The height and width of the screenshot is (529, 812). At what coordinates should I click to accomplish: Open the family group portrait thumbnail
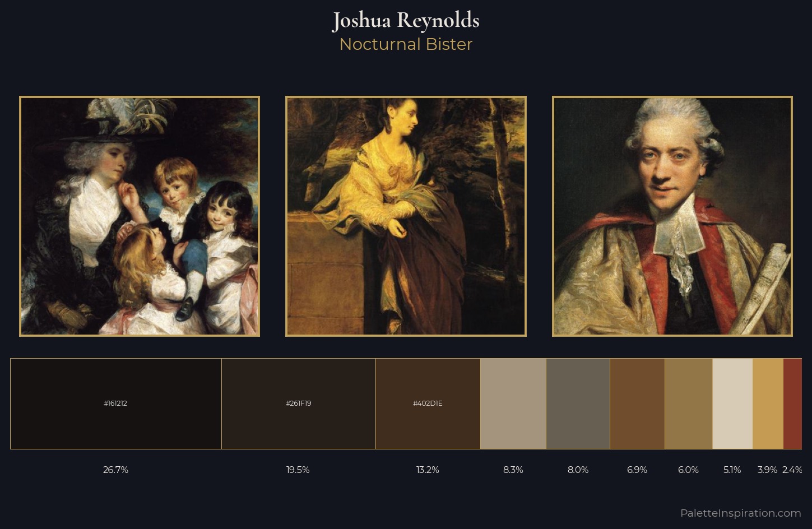point(140,216)
